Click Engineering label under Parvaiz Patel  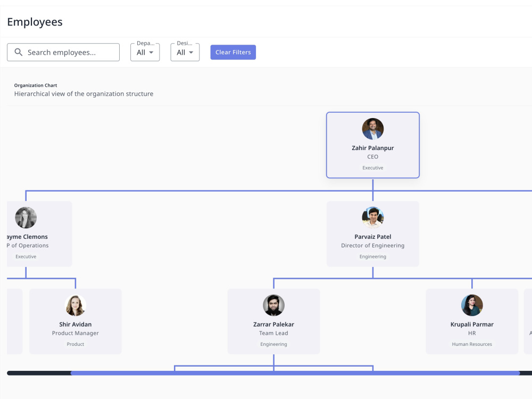coord(372,256)
